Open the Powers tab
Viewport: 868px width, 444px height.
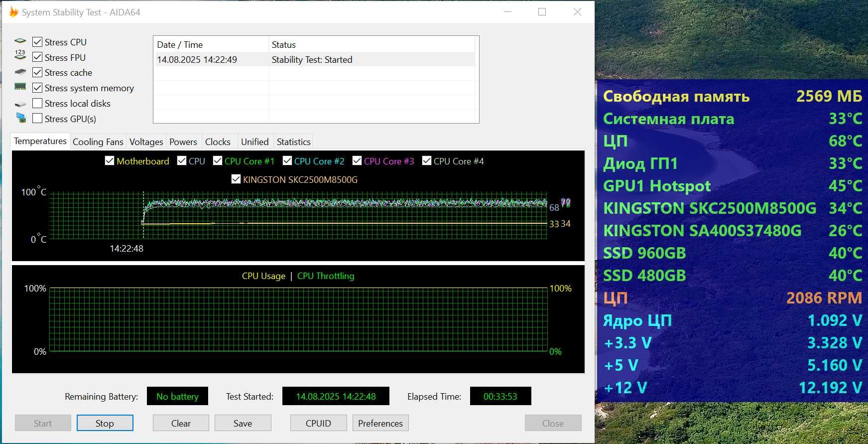pyautogui.click(x=183, y=142)
